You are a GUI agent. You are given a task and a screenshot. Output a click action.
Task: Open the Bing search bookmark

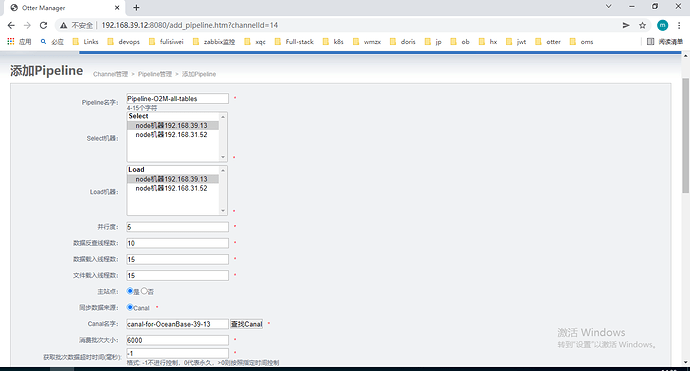pos(52,42)
